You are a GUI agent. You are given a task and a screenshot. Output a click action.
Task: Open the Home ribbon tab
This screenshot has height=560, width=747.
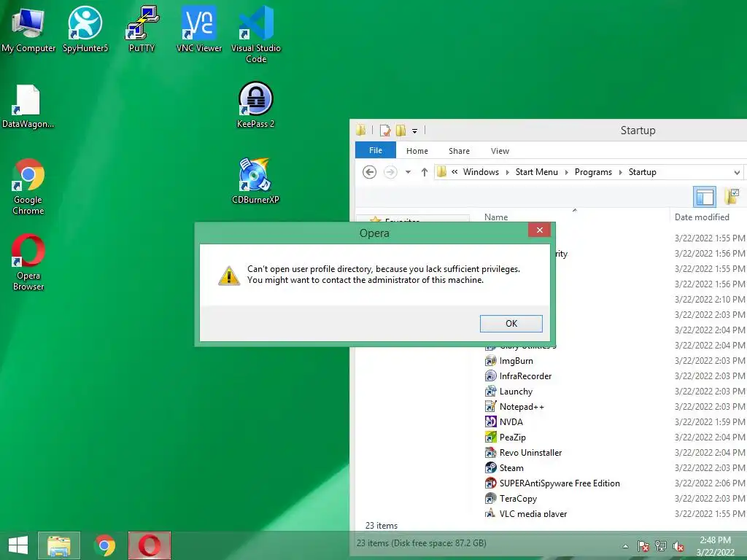417,151
